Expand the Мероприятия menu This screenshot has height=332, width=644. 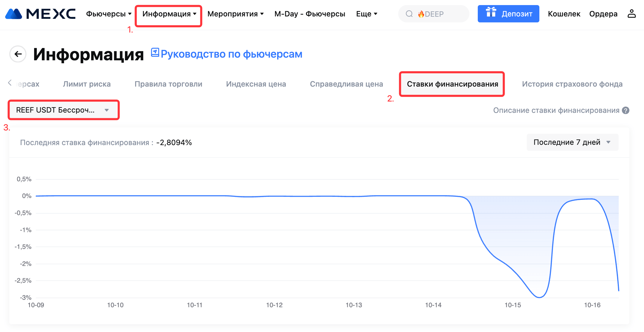click(235, 14)
